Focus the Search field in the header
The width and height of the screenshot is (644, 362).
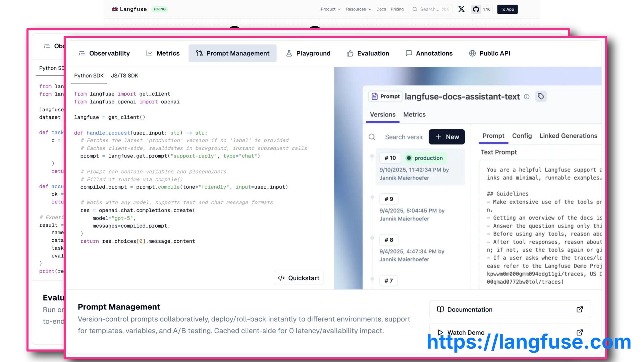point(430,9)
